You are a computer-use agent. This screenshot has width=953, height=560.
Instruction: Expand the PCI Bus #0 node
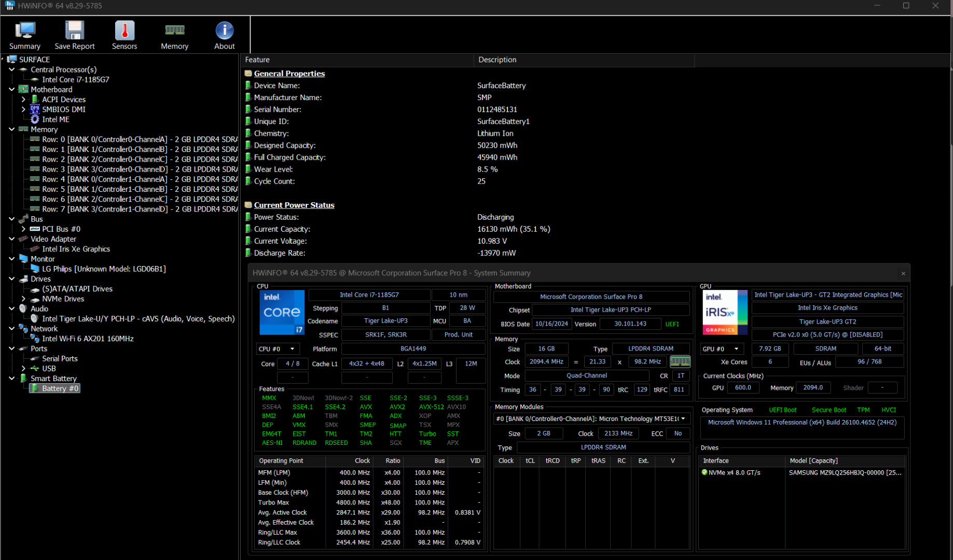coord(23,229)
